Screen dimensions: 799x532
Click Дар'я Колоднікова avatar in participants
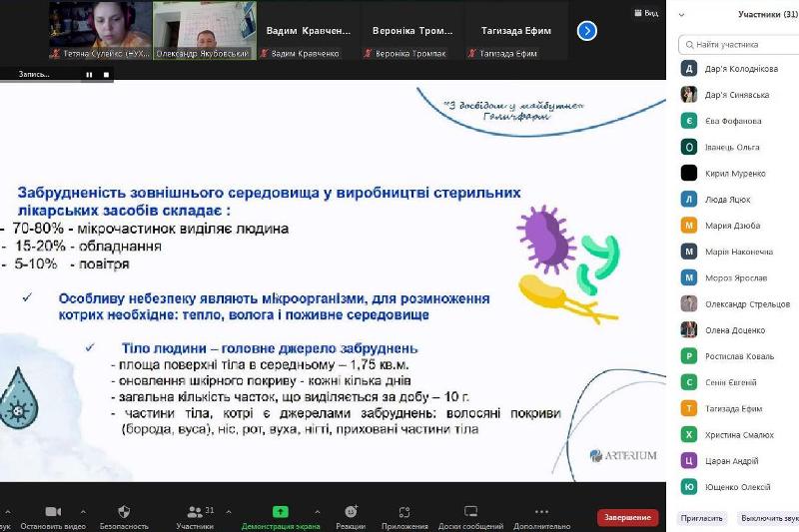coord(689,68)
